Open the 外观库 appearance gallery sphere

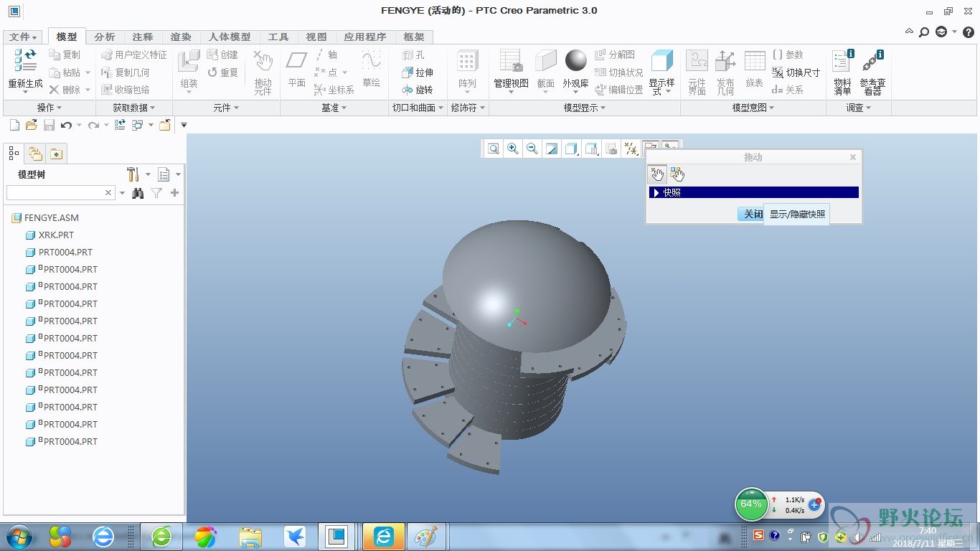coord(575,61)
